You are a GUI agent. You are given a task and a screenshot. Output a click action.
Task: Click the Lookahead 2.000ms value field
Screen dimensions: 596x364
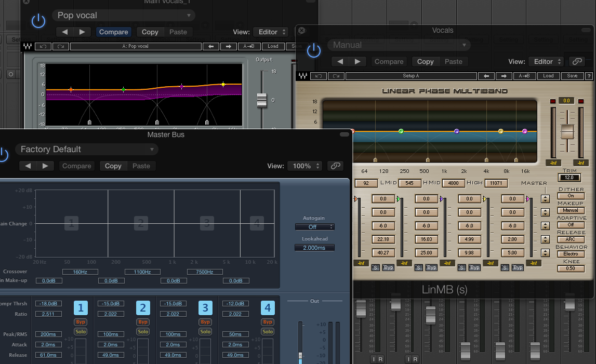(314, 248)
